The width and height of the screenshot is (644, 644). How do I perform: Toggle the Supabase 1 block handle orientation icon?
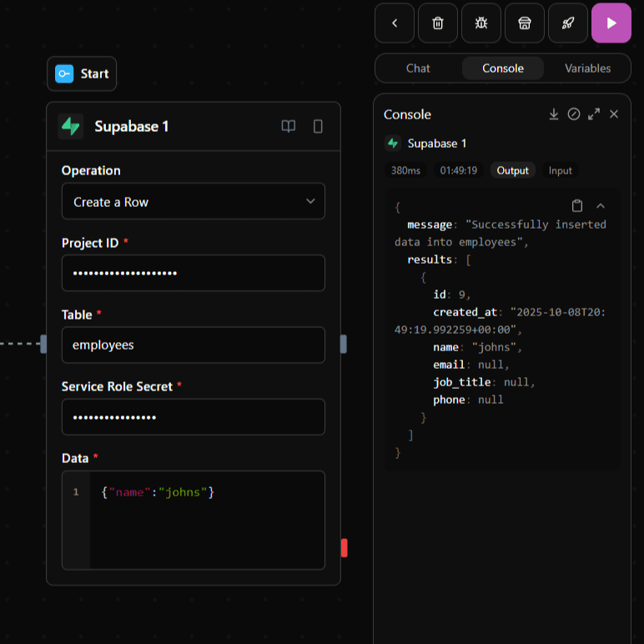pyautogui.click(x=318, y=127)
